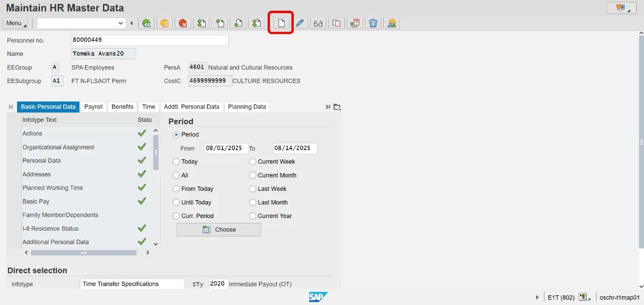Select the From Today radio button
644x305 pixels.
point(176,189)
